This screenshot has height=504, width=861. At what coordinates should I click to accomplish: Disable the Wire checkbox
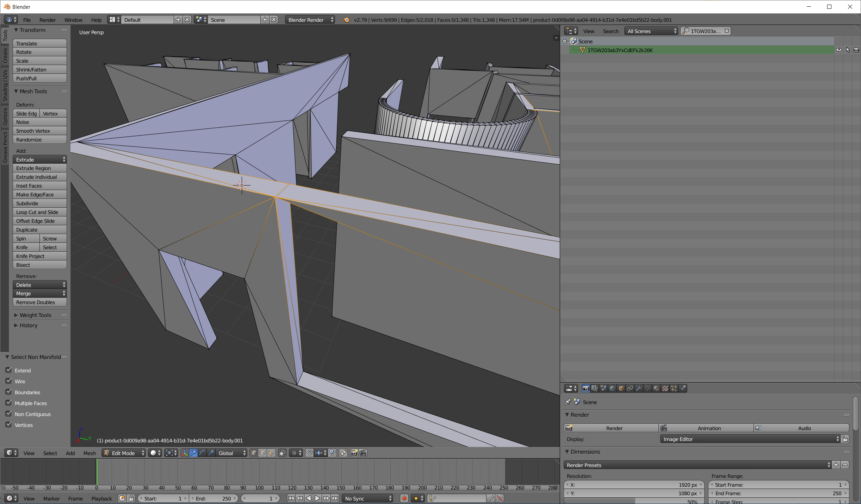[x=8, y=381]
